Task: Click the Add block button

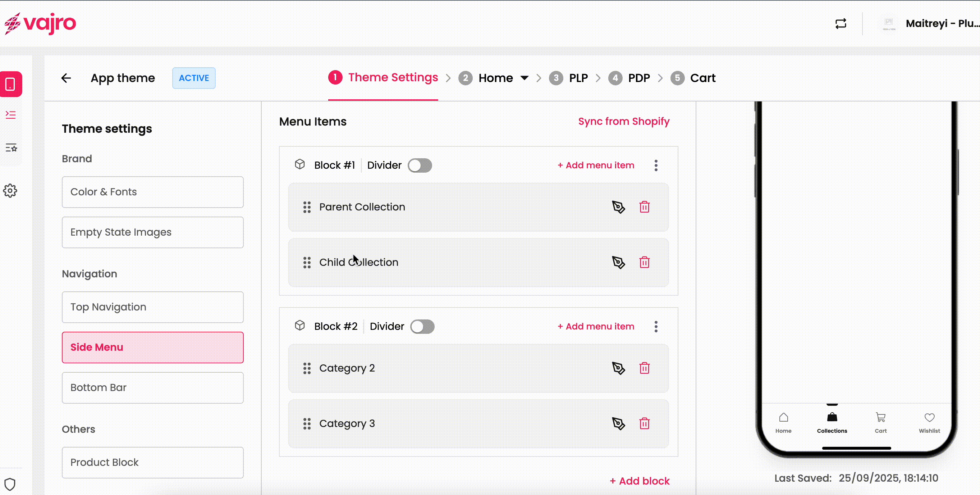Action: 640,481
